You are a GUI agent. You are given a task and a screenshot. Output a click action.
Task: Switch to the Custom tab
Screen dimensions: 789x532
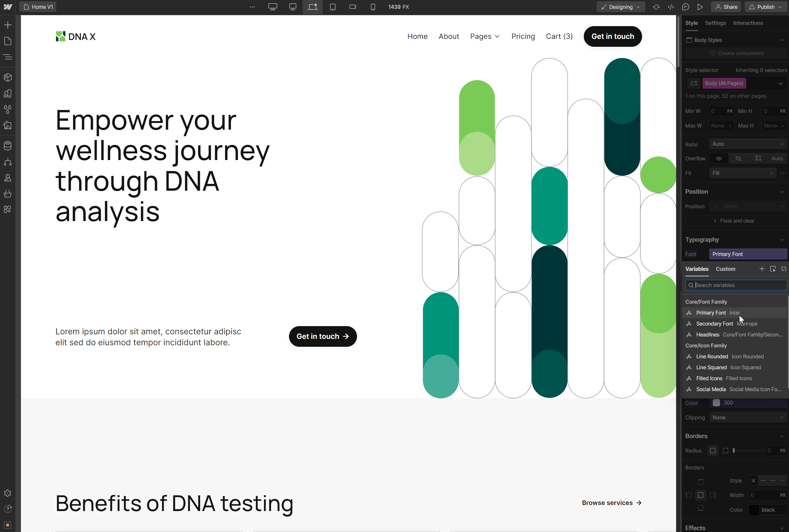726,269
